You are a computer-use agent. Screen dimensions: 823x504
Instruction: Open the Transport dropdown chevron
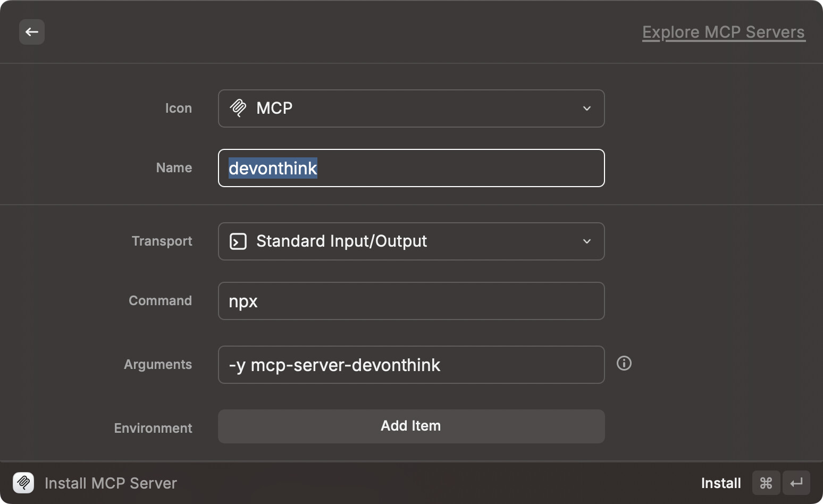coord(587,241)
